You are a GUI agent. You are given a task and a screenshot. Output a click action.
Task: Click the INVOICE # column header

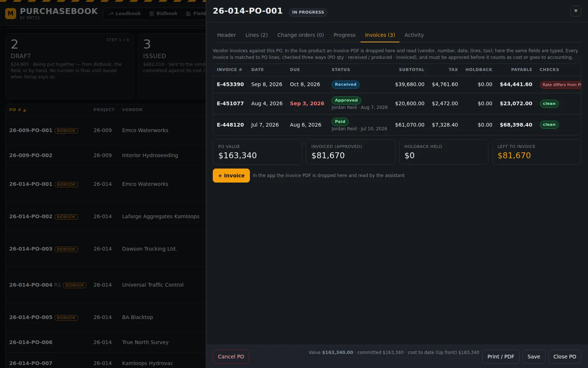(229, 70)
